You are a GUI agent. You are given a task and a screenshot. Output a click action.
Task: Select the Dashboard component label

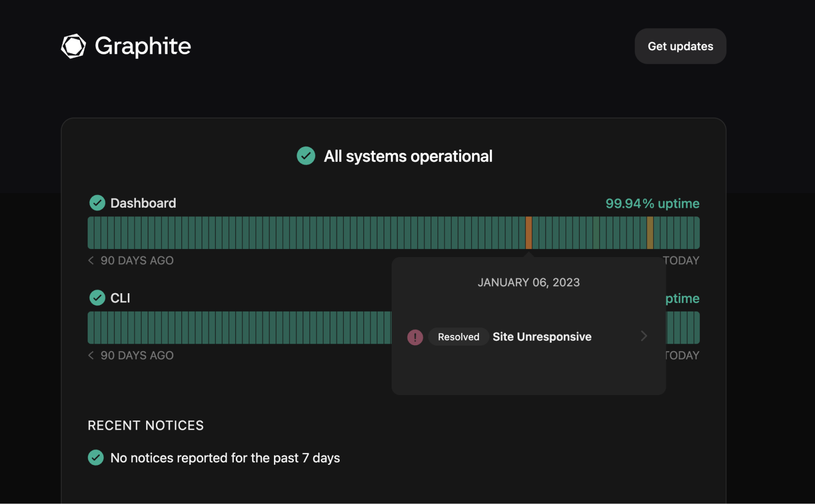click(x=143, y=203)
